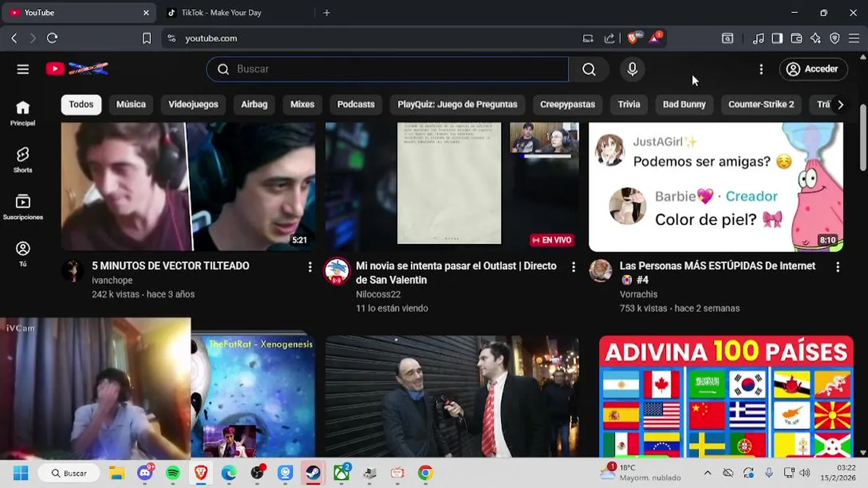Open Brave VPN shield icon
The image size is (868, 488).
[x=835, y=39]
